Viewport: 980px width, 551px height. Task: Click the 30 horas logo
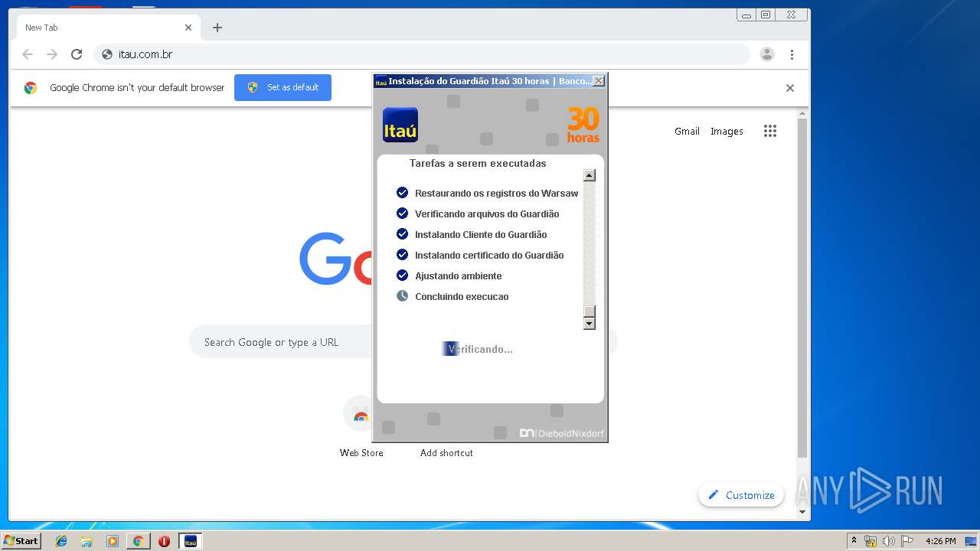[583, 124]
